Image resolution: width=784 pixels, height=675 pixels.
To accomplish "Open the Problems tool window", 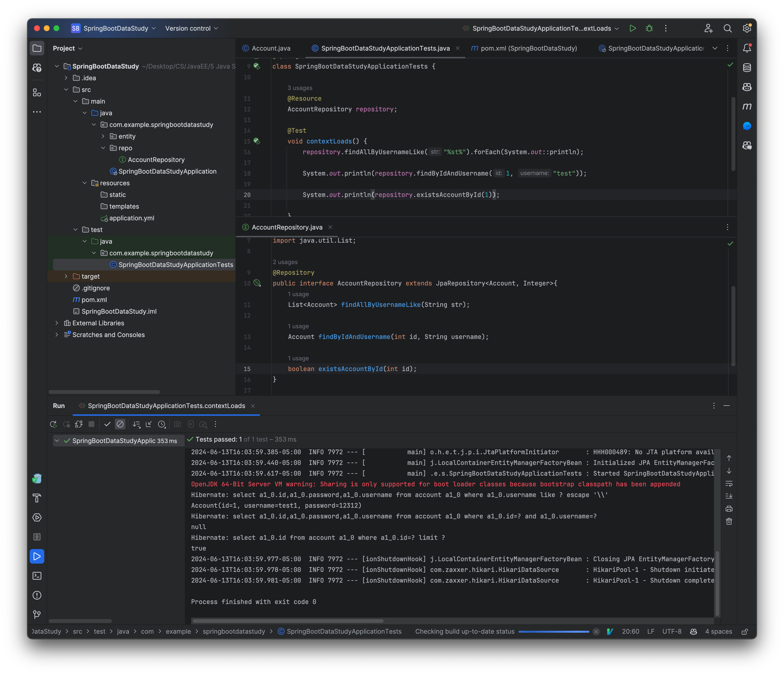I will tap(37, 595).
